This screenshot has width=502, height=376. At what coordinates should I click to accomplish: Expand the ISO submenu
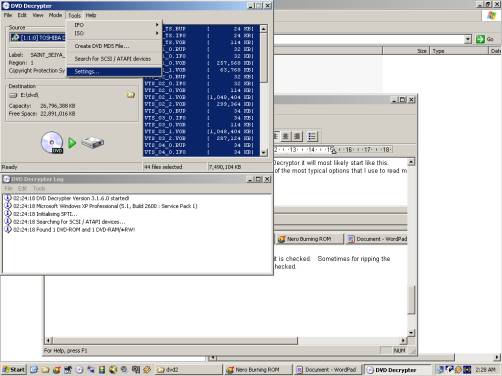[114, 33]
